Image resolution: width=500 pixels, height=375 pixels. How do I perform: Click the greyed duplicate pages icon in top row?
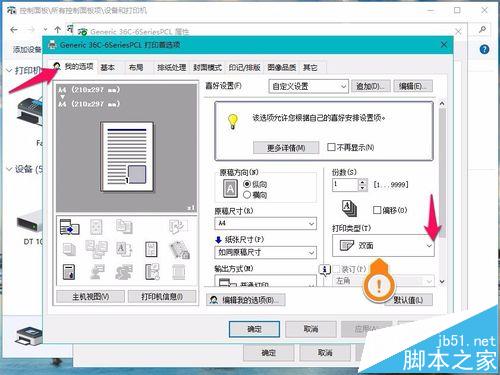(x=124, y=227)
